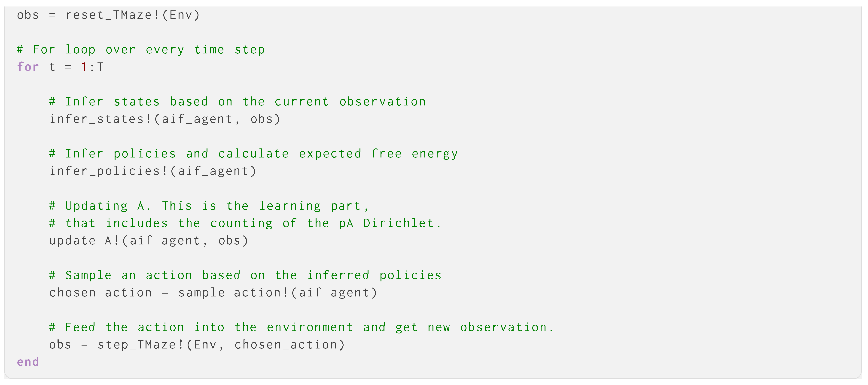Click the loop upper bound T

tap(101, 67)
